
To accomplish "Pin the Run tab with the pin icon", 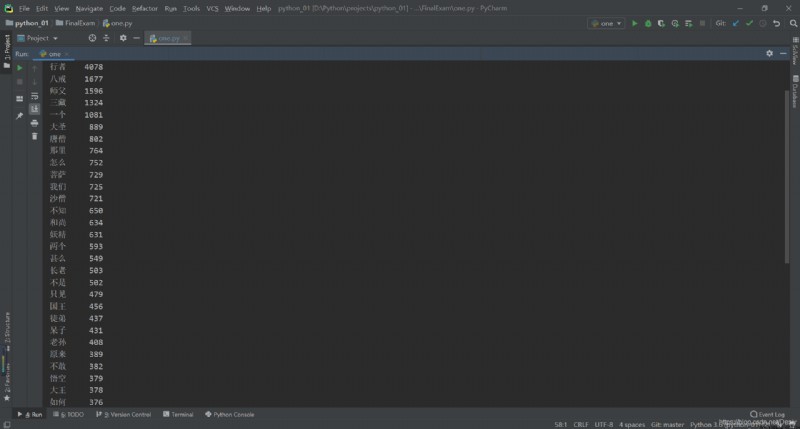I will pos(20,116).
